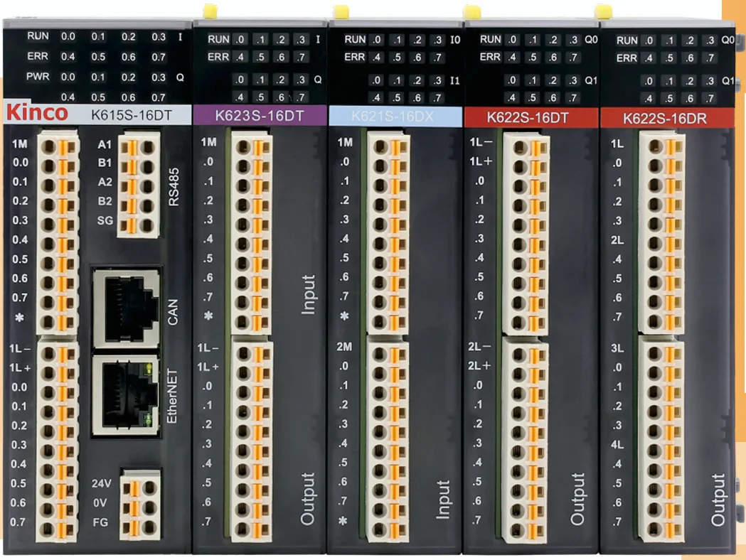
Task: Click the RUN indicator on the K622S-16DR module
Action: point(627,41)
